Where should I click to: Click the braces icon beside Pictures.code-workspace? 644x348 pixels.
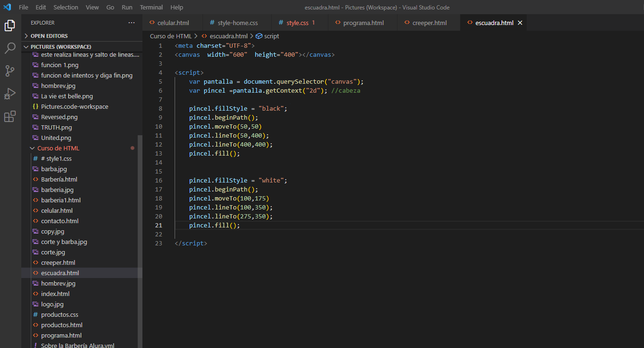tap(35, 106)
